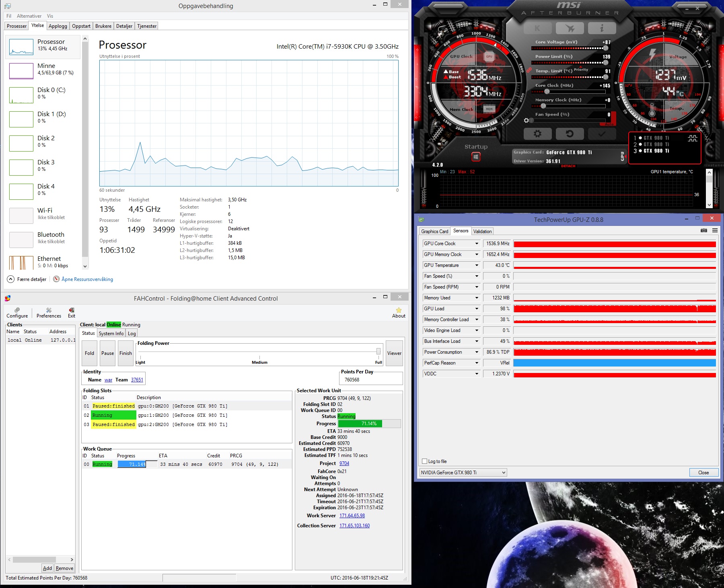Click the Afterburner airplane OC scanner icon
This screenshot has width=724, height=588.
(x=570, y=28)
